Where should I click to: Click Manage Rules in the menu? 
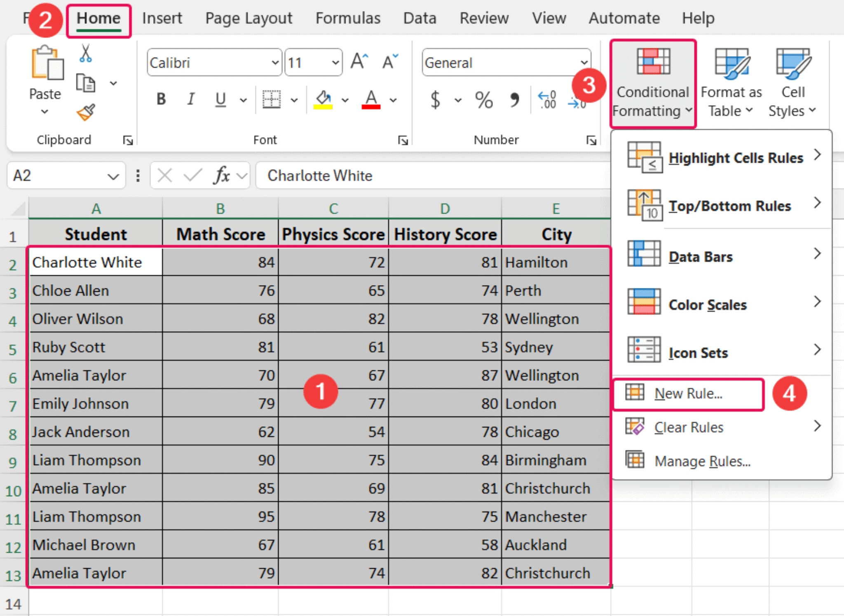(x=701, y=461)
